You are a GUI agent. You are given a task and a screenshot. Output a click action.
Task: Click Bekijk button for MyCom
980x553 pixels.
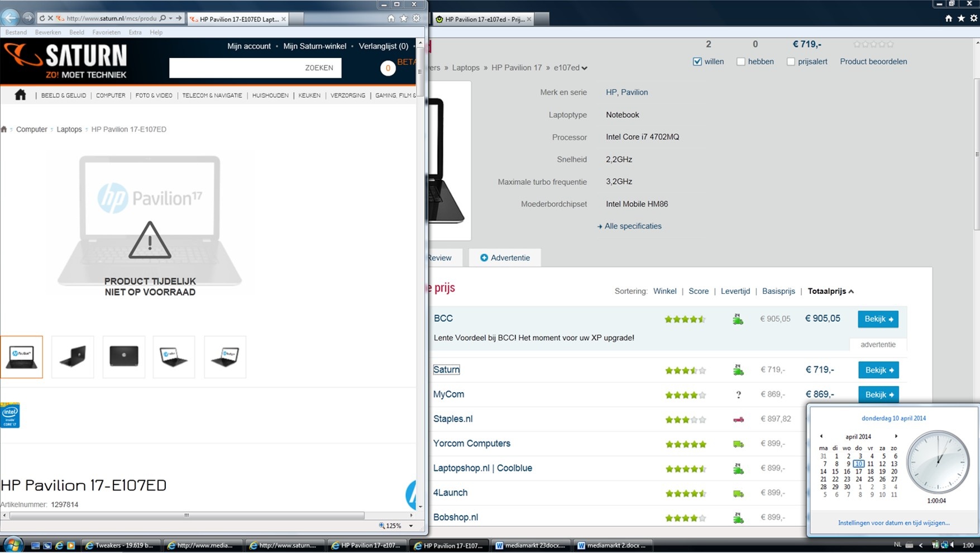[878, 394]
